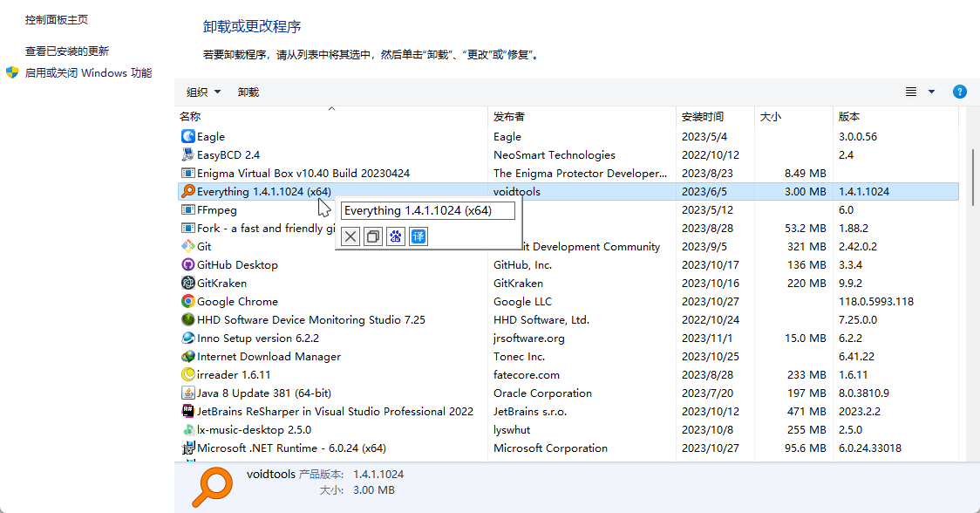Image resolution: width=980 pixels, height=513 pixels.
Task: Open the 控制面板主页 link
Action: coord(57,20)
